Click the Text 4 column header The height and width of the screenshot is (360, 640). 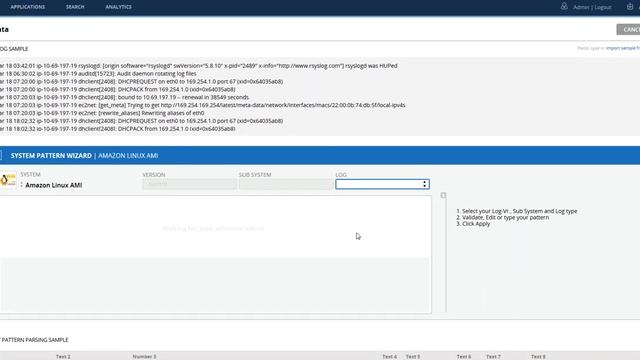(390, 357)
